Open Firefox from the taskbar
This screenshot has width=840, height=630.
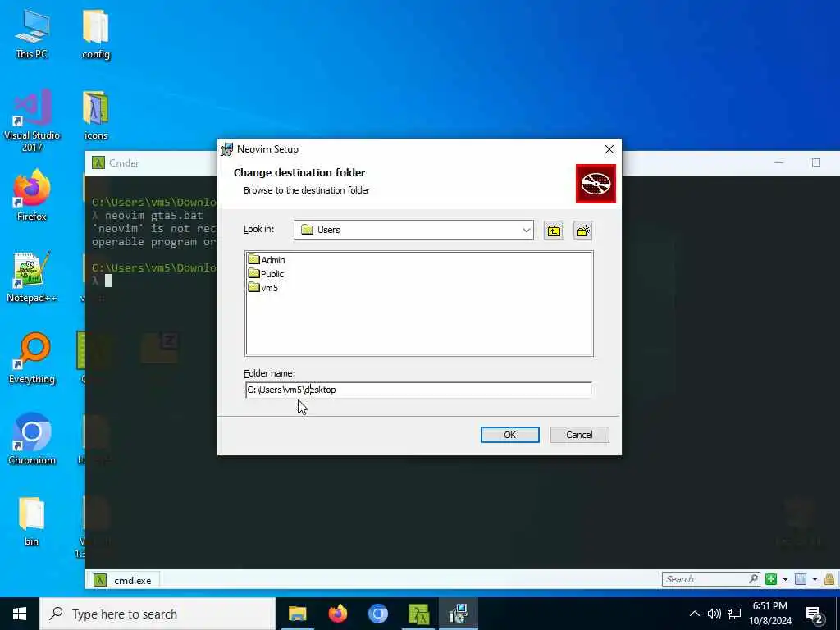[337, 614]
